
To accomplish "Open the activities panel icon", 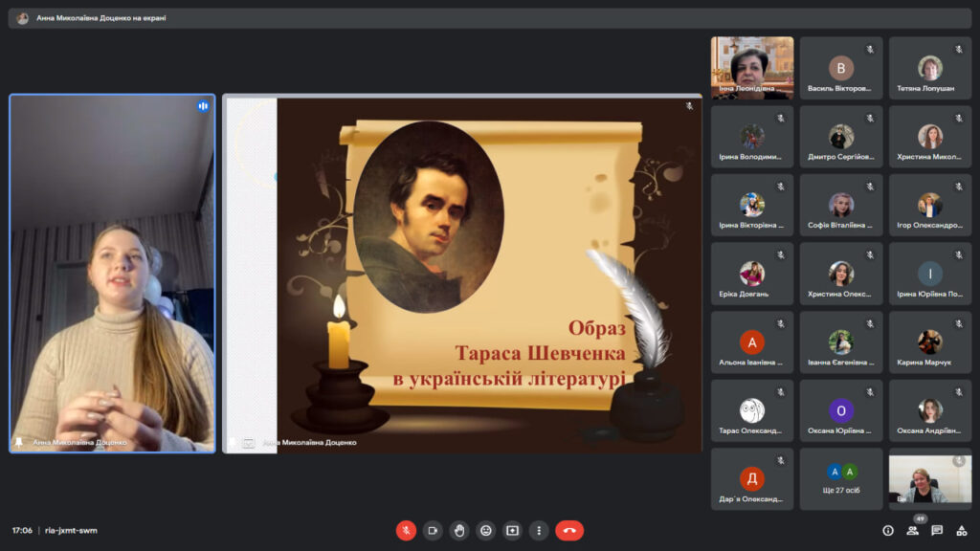I will tap(962, 531).
